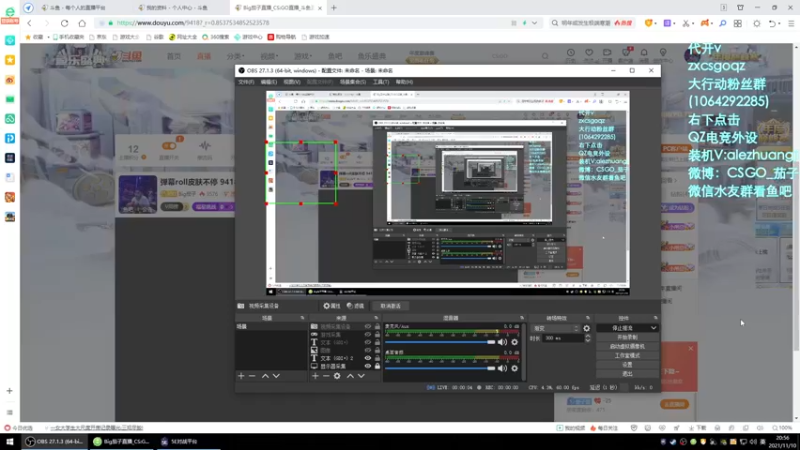The image size is (800, 450).
Task: Expand the 停止推流 button dropdown arrow
Action: pos(654,328)
